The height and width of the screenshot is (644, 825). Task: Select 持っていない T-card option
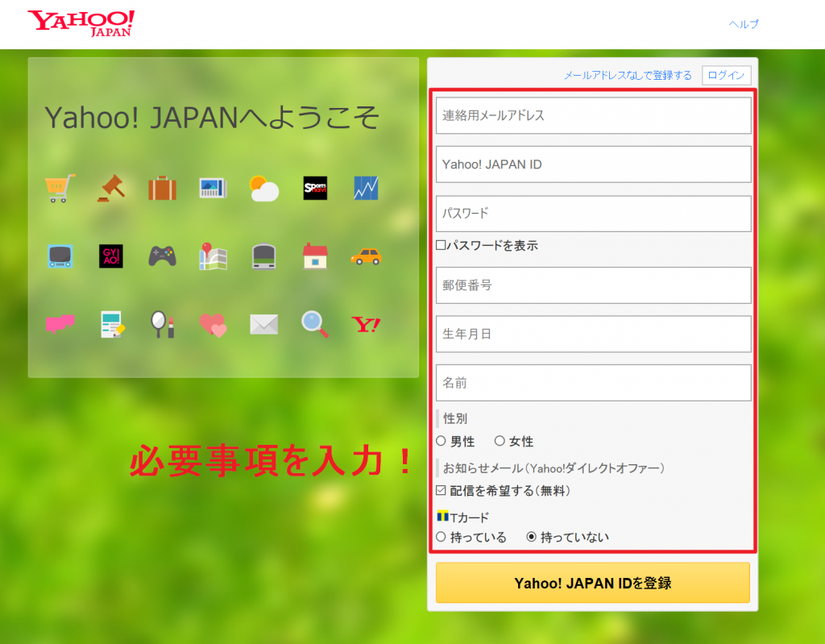(532, 537)
